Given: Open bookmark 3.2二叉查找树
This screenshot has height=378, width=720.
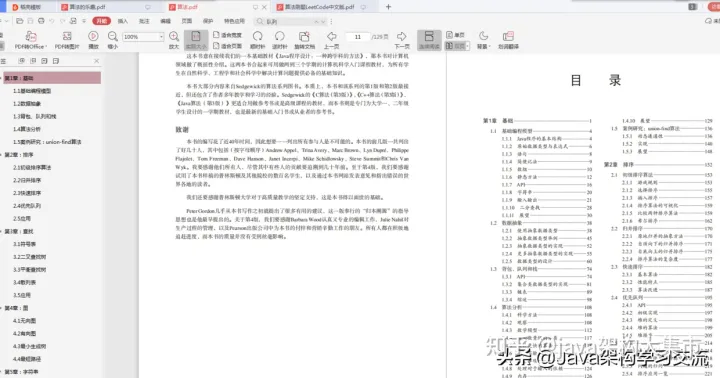Looking at the screenshot, I should [29, 257].
